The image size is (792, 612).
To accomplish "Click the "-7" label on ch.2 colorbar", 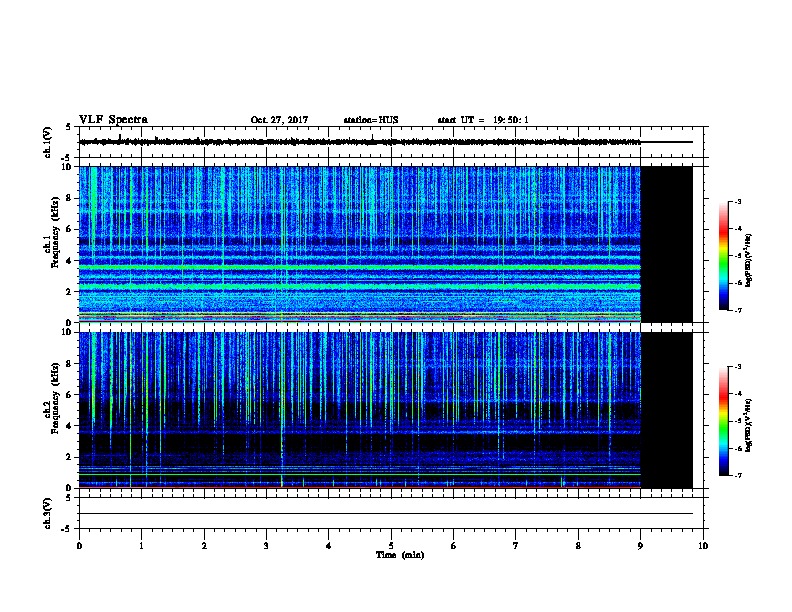I will point(737,475).
